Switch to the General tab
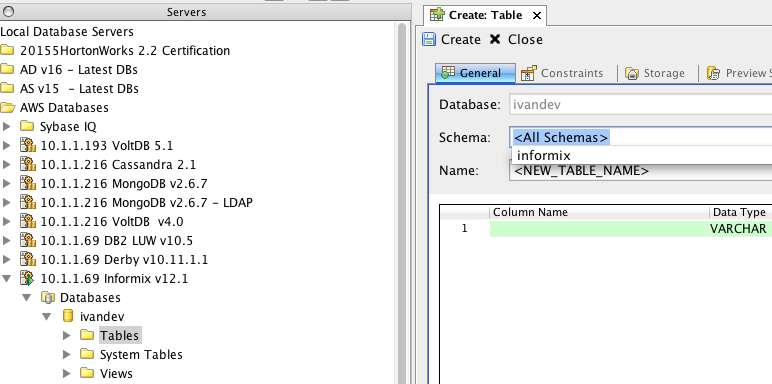This screenshot has width=772, height=384. [x=476, y=73]
